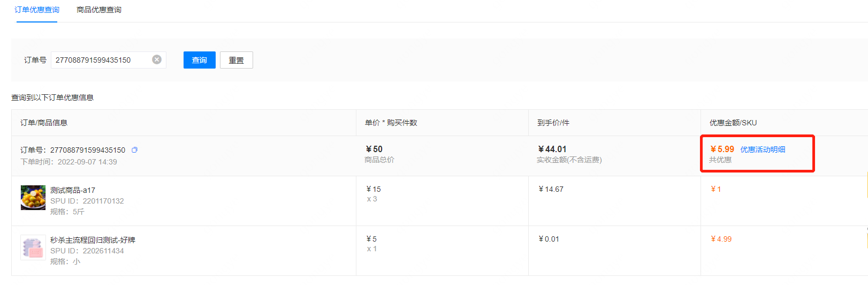Select the 秒杀主流程回归测试-好牌 product name
This screenshot has height=285, width=868.
tap(93, 240)
